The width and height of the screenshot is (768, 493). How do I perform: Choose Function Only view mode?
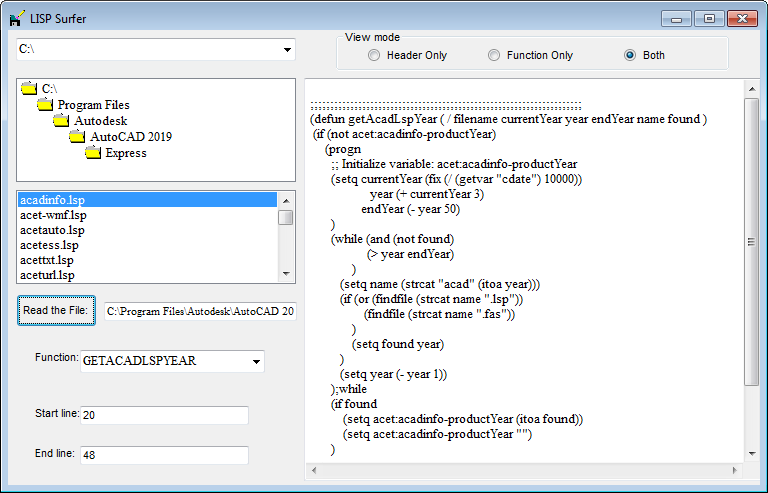(494, 56)
